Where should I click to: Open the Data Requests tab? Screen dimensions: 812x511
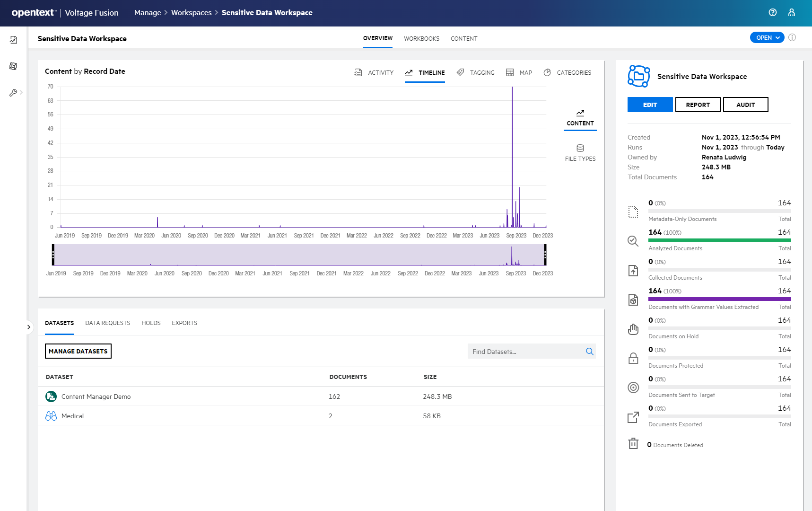pos(107,323)
